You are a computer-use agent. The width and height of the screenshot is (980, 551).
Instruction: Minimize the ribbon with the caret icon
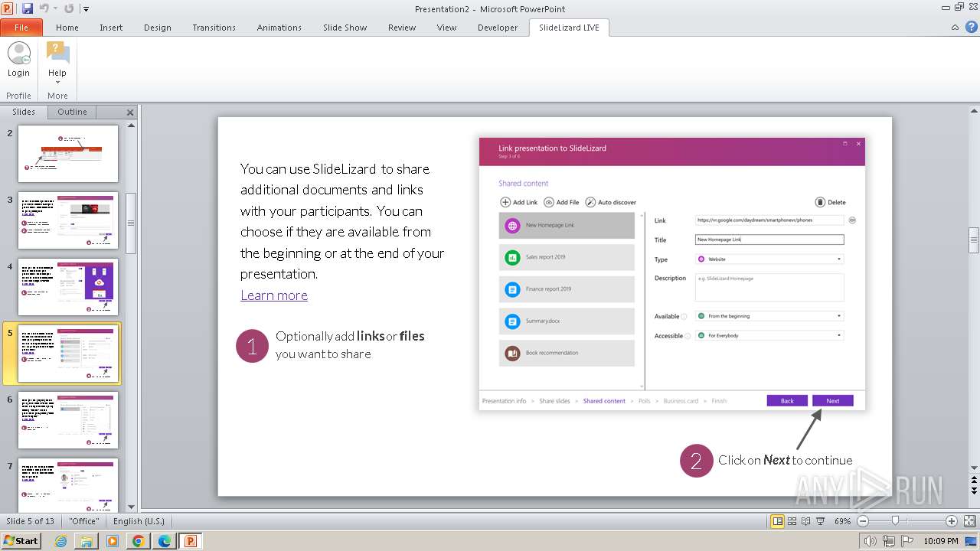(x=955, y=28)
